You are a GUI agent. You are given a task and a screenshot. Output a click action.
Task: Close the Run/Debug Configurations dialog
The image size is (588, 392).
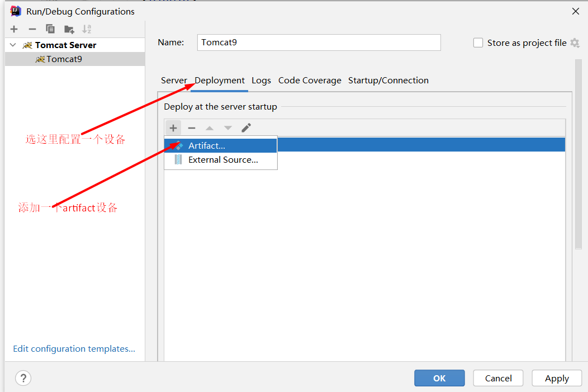tap(576, 11)
